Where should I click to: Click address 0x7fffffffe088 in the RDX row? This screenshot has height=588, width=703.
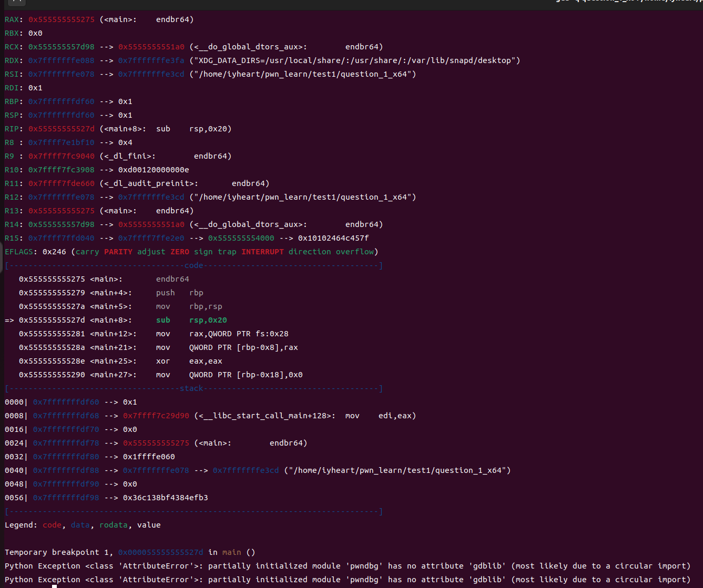click(62, 60)
